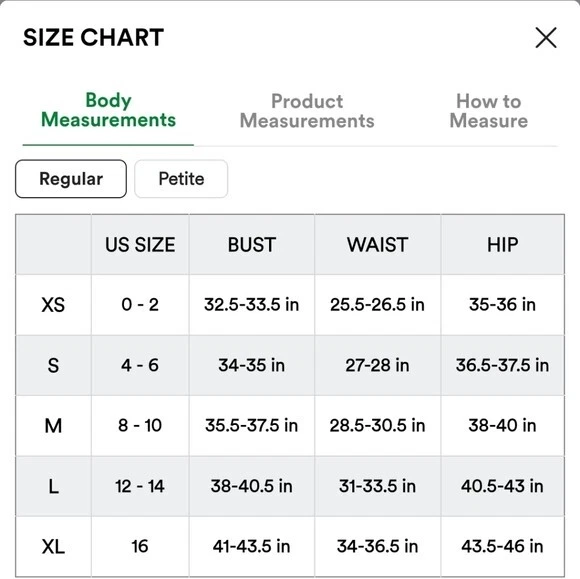
Task: Switch to Product Measurements tab
Action: pos(307,111)
